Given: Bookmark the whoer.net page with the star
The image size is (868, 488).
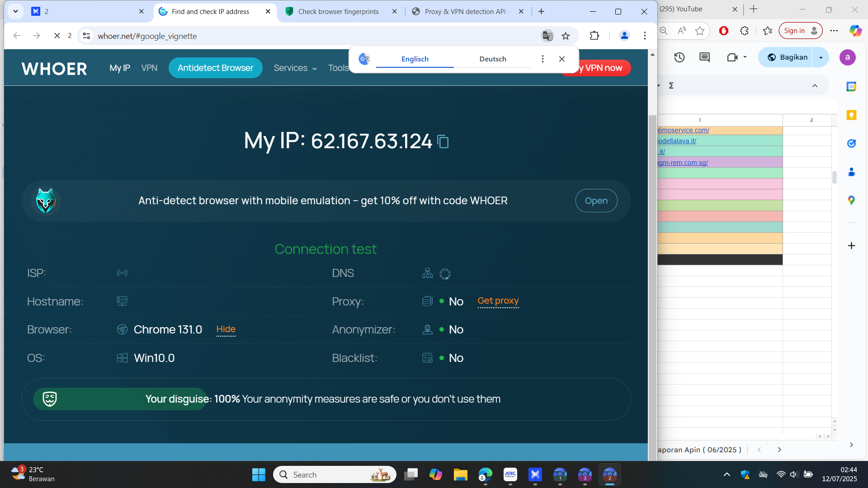Looking at the screenshot, I should 566,36.
